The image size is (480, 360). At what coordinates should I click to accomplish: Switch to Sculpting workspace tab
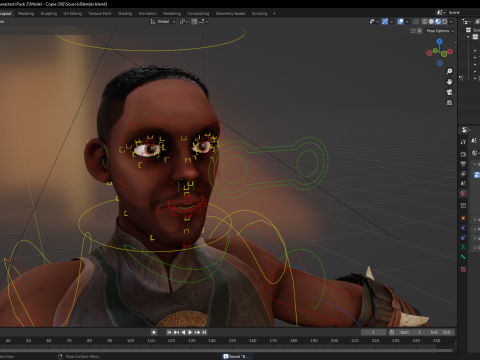[x=49, y=13]
